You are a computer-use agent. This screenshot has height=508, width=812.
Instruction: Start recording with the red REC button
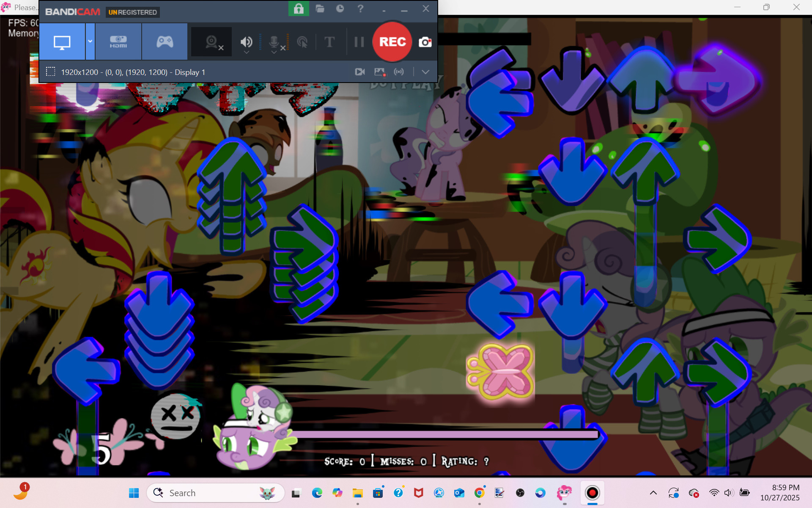(x=392, y=41)
